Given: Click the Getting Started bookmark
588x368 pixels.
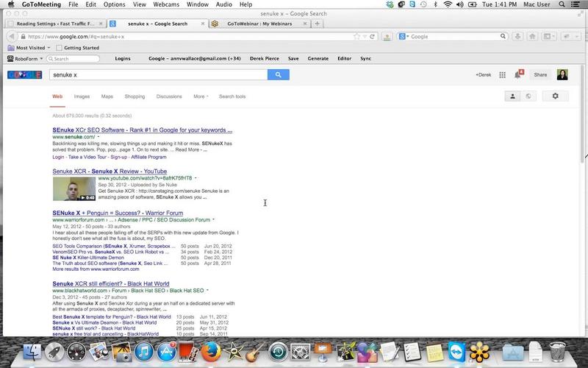Looking at the screenshot, I should coord(78,48).
